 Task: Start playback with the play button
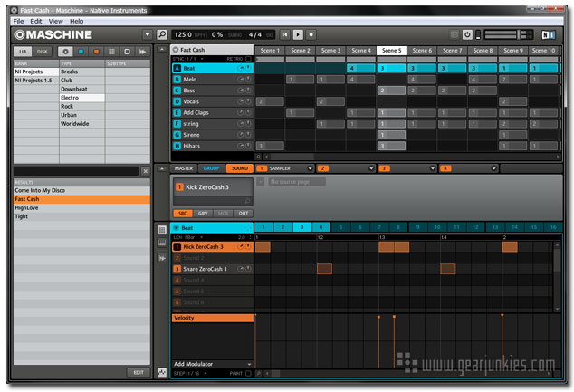tap(298, 34)
